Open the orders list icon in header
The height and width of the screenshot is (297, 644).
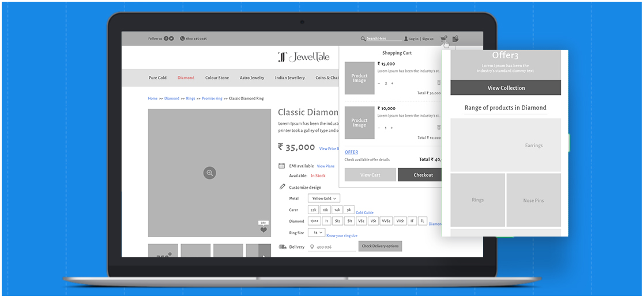[x=455, y=39]
